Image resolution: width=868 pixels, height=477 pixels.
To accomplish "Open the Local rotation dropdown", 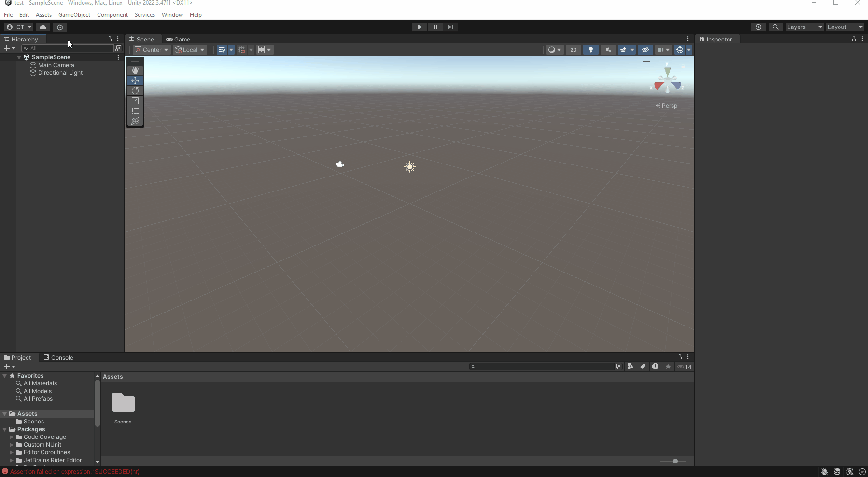I will [190, 50].
